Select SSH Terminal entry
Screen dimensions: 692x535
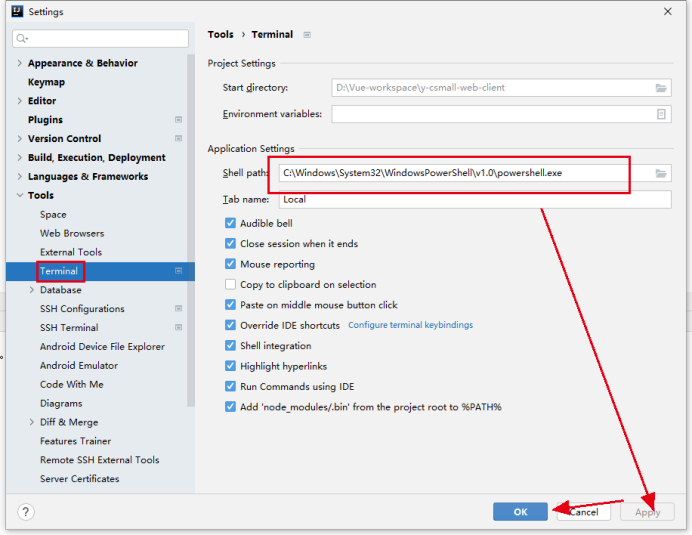coord(69,328)
